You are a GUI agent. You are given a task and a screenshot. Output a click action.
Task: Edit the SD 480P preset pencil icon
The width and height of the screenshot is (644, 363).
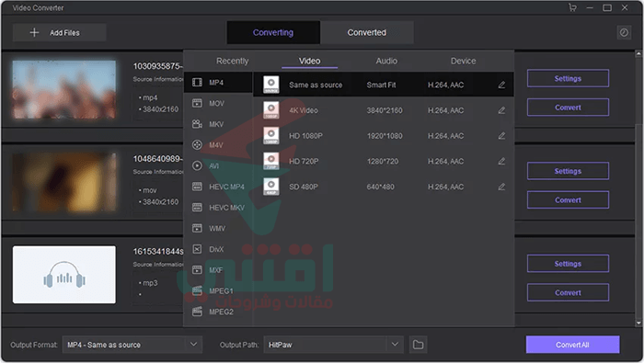[x=501, y=187]
